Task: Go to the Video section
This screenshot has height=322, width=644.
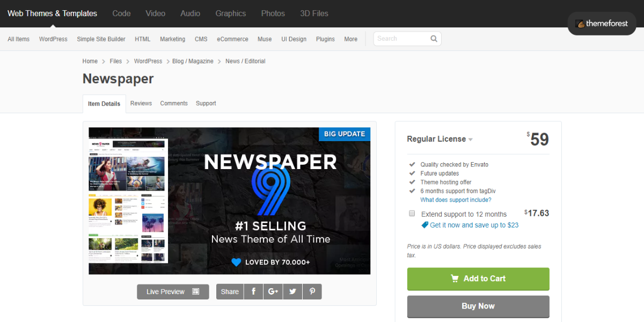Action: pyautogui.click(x=156, y=13)
